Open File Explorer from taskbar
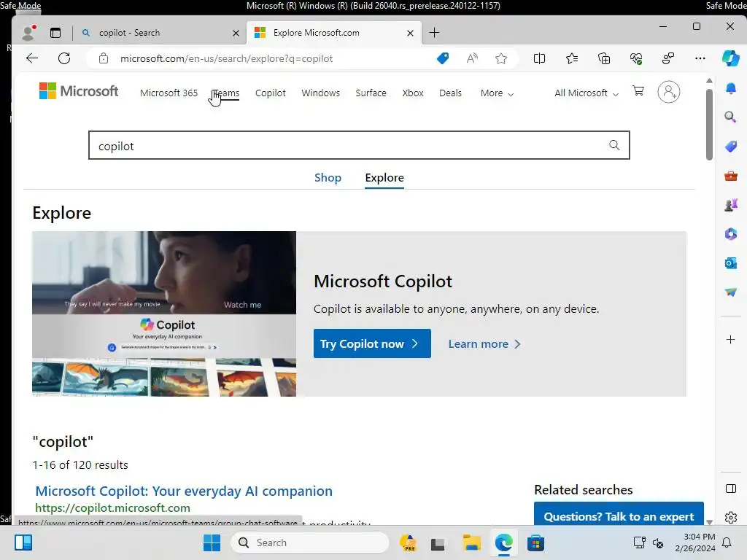 (x=472, y=542)
